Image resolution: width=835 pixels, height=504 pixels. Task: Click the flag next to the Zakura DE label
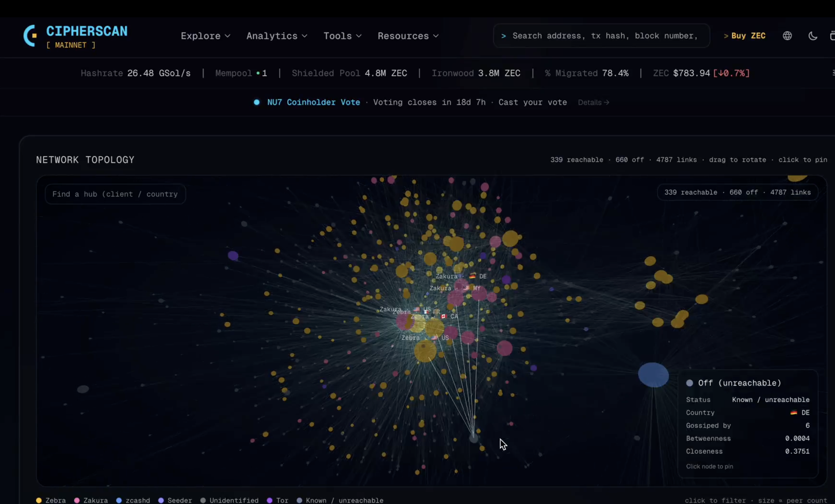472,276
